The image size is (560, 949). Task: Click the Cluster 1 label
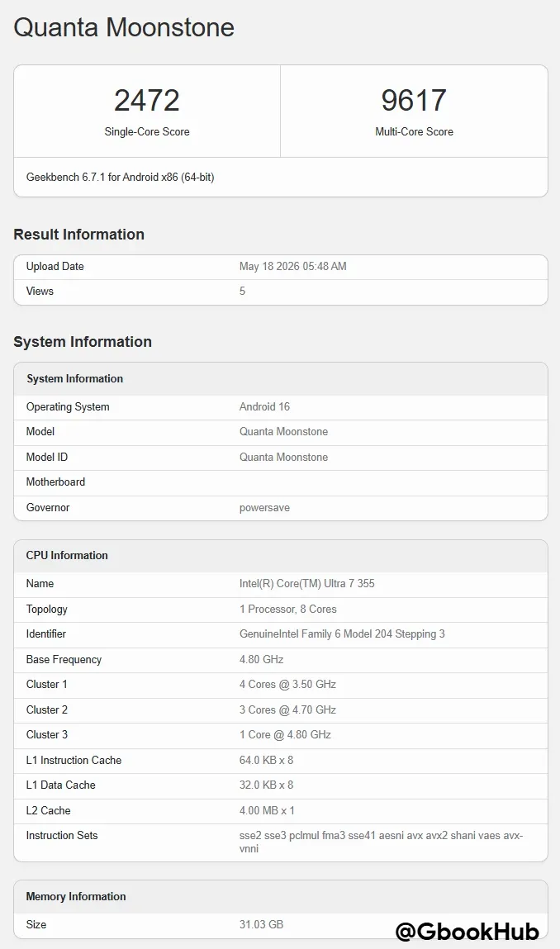46,684
